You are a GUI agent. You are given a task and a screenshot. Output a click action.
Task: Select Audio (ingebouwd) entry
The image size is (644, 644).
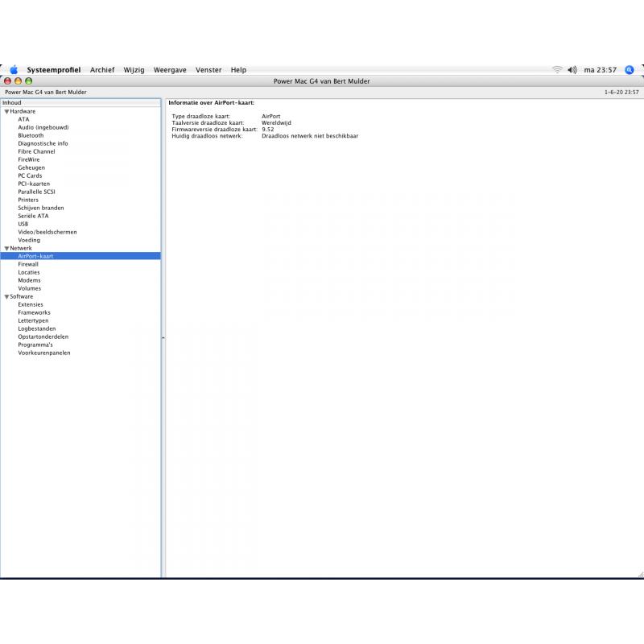[x=43, y=127]
